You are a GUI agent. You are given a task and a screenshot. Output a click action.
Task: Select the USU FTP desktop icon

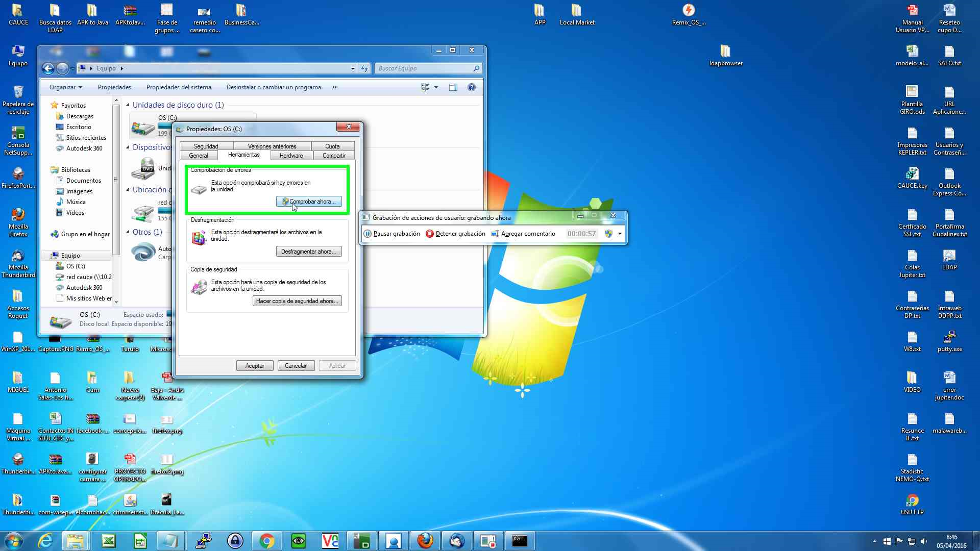pos(912,505)
